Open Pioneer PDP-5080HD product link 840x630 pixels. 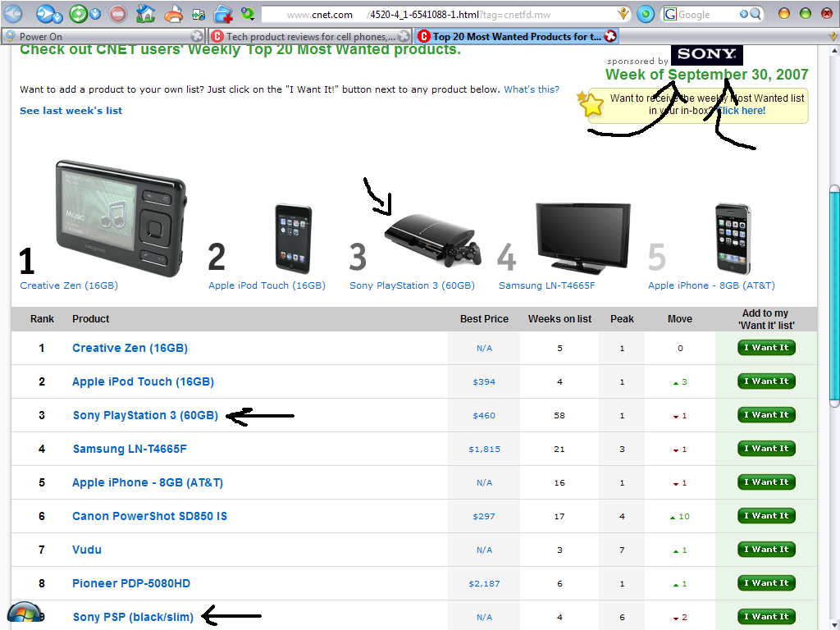(131, 583)
